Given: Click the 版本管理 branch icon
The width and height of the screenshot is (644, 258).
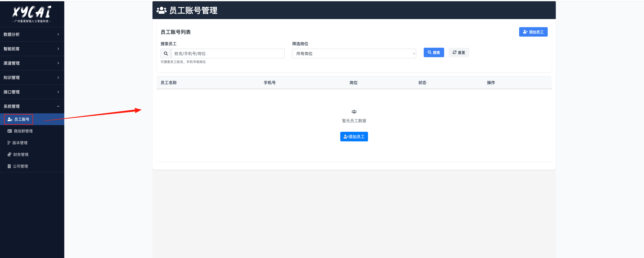Looking at the screenshot, I should pos(9,143).
